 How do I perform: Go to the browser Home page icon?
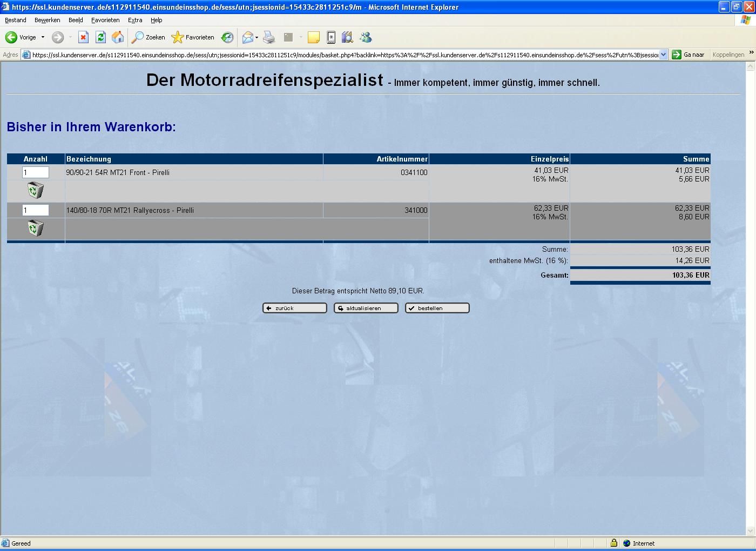pos(117,37)
